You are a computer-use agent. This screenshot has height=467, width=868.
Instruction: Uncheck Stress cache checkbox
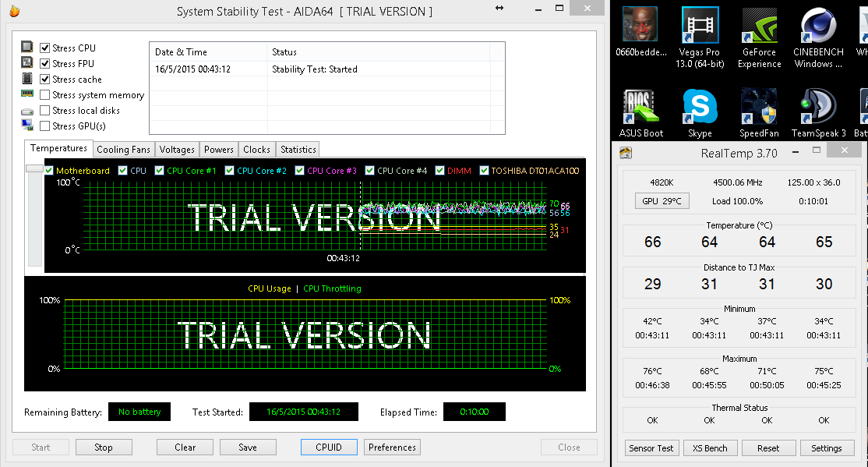(x=45, y=79)
